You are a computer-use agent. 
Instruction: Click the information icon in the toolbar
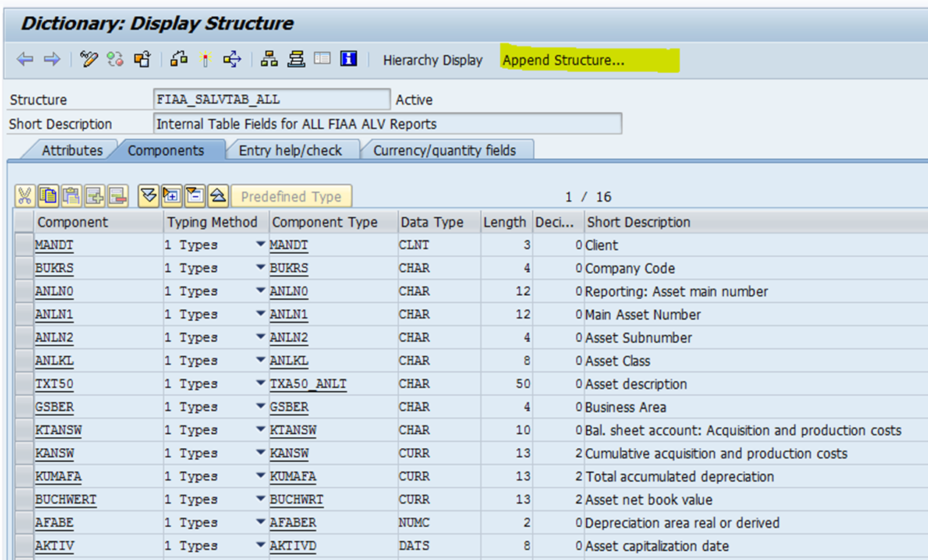[349, 60]
